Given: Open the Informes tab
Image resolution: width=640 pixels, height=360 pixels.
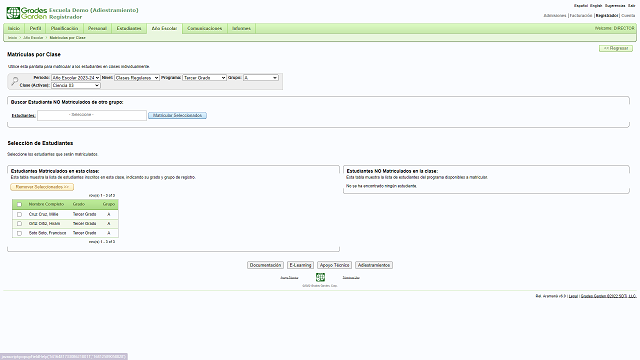Looking at the screenshot, I should pyautogui.click(x=242, y=29).
